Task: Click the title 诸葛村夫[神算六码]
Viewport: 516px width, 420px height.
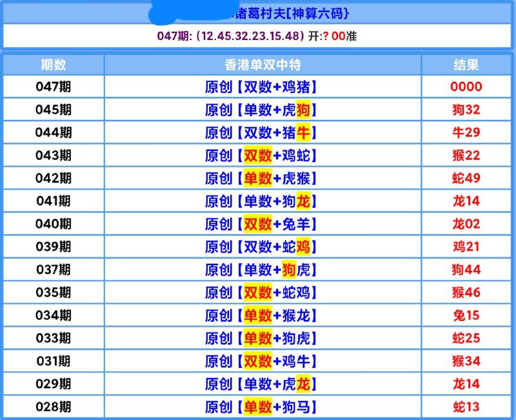Action: point(292,14)
